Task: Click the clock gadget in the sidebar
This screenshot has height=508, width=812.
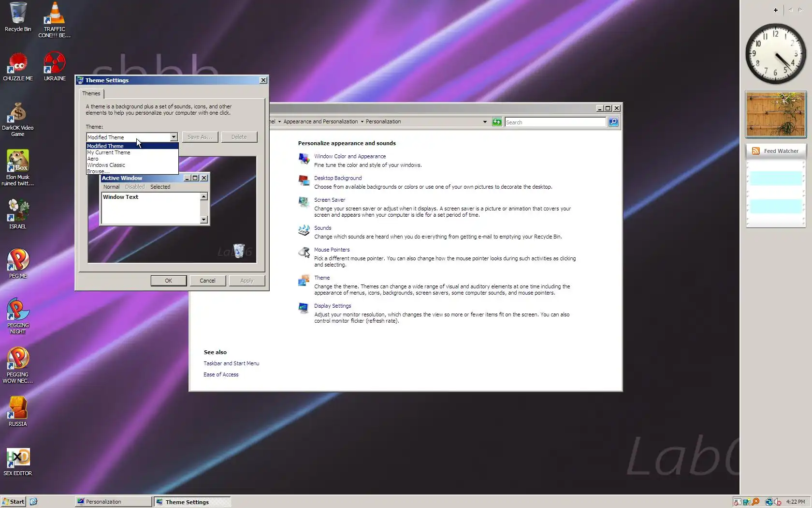Action: coord(775,54)
